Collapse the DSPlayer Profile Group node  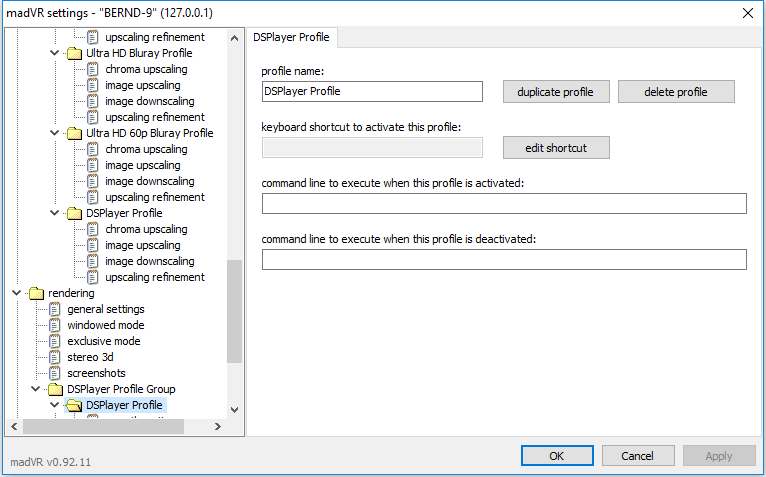[x=36, y=390]
